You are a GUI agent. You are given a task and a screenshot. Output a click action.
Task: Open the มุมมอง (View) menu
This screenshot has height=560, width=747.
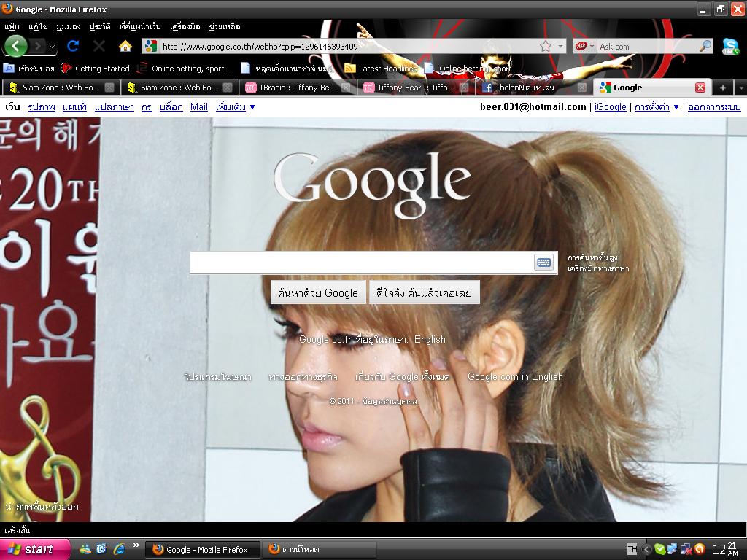coord(68,26)
